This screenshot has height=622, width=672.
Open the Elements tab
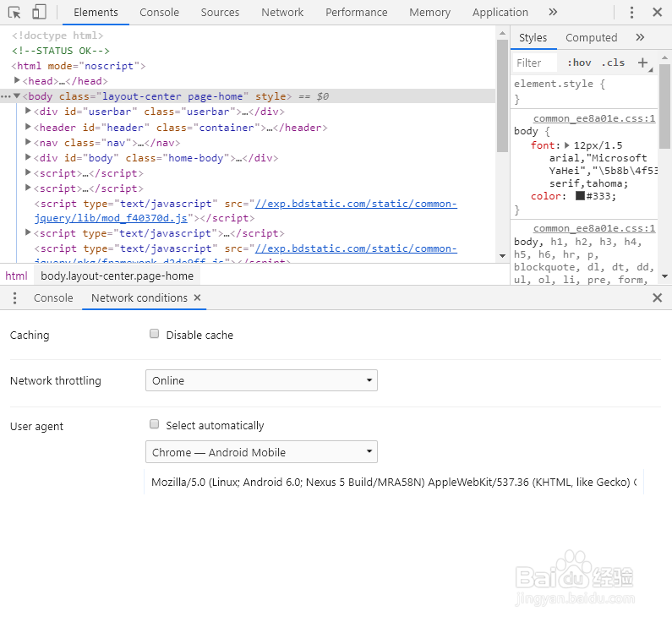tap(96, 13)
